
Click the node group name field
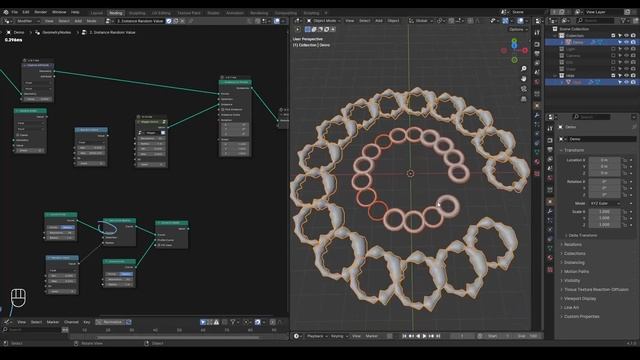point(140,21)
